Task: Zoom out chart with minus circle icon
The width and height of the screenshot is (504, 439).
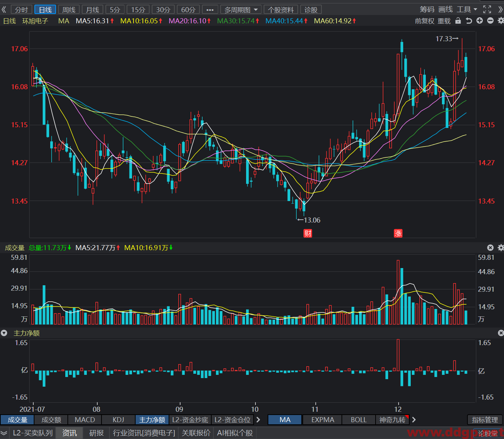Action: 490,21
